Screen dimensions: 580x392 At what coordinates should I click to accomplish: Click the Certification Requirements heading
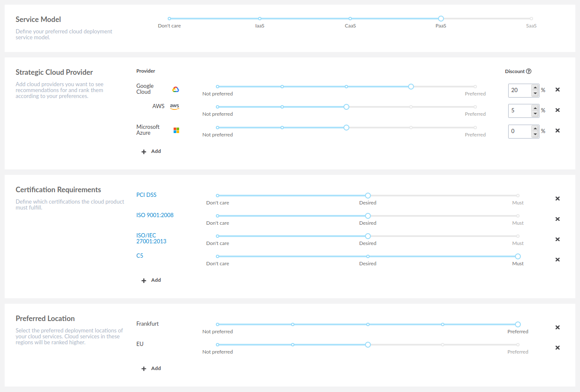tap(58, 190)
